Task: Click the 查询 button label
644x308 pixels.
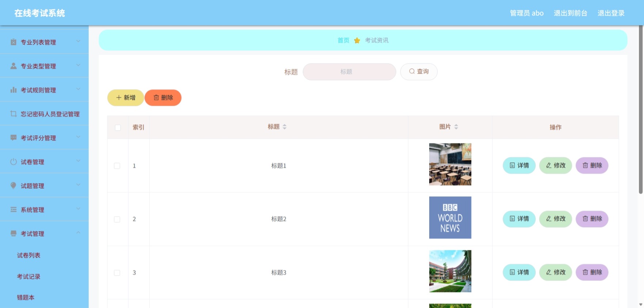Action: coord(423,72)
